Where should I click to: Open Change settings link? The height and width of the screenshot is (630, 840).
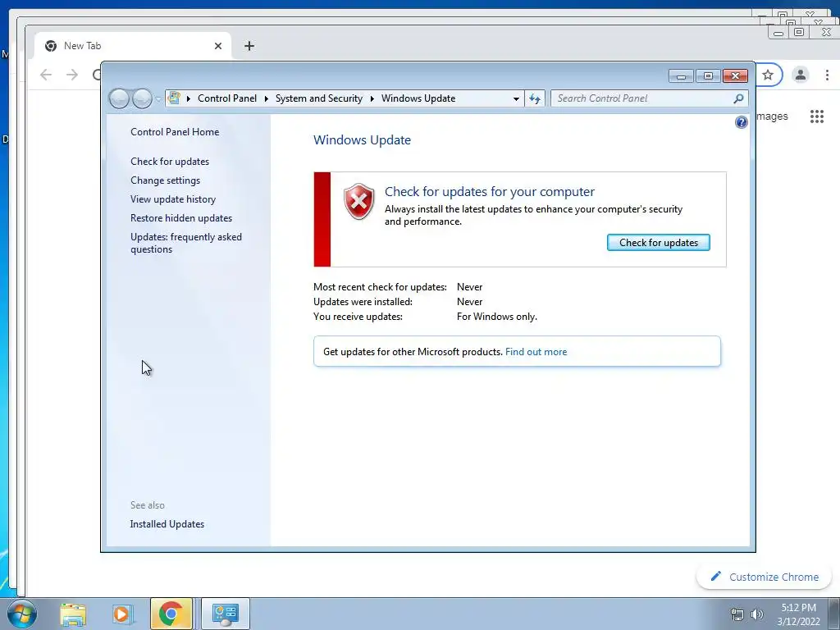[x=165, y=180]
